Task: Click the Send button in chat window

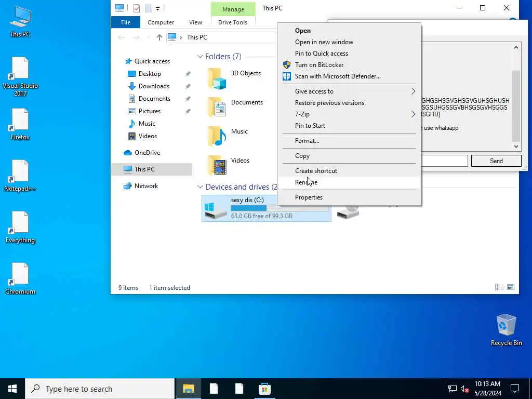Action: pyautogui.click(x=496, y=161)
